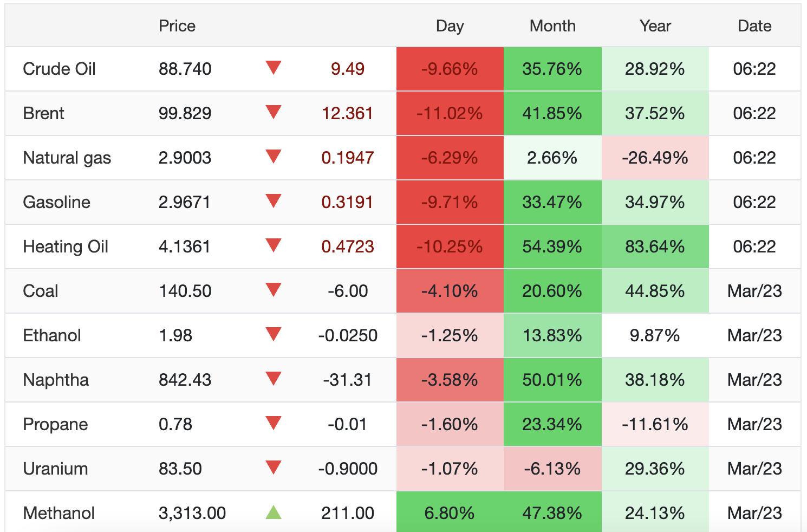Click the Brent -11.02% daily change cell
The height and width of the screenshot is (532, 807).
(x=450, y=113)
